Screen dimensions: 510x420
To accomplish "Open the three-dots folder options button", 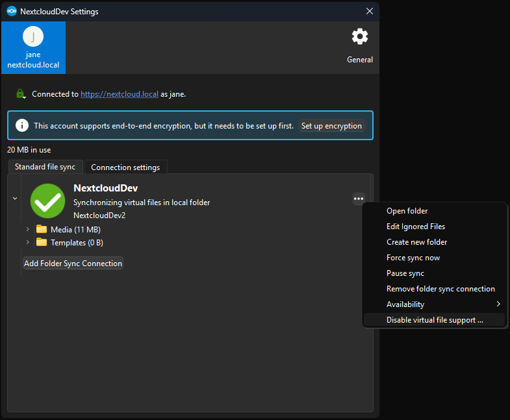I will point(359,199).
